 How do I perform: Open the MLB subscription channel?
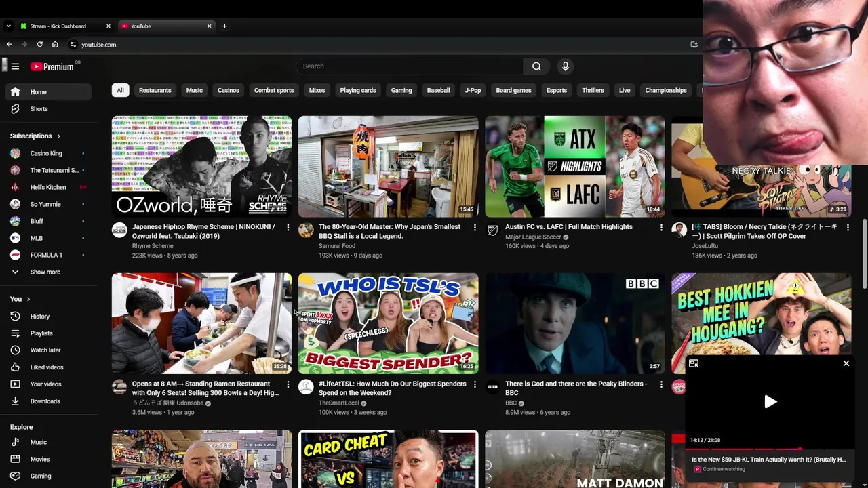47,238
